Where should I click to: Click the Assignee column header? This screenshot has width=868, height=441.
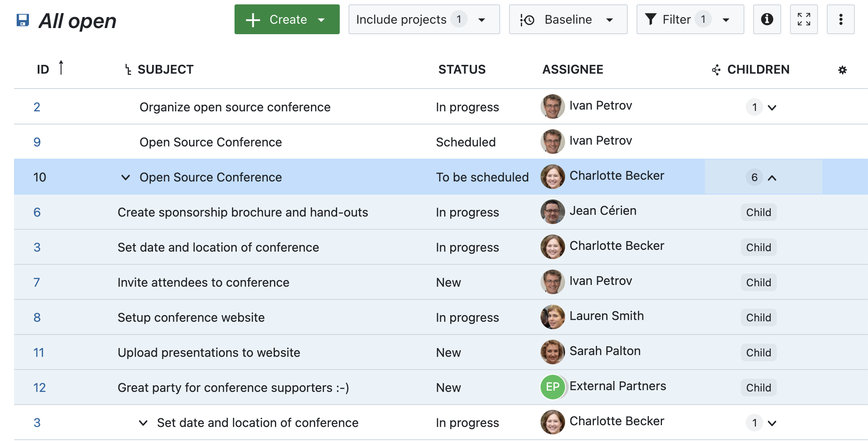click(573, 70)
